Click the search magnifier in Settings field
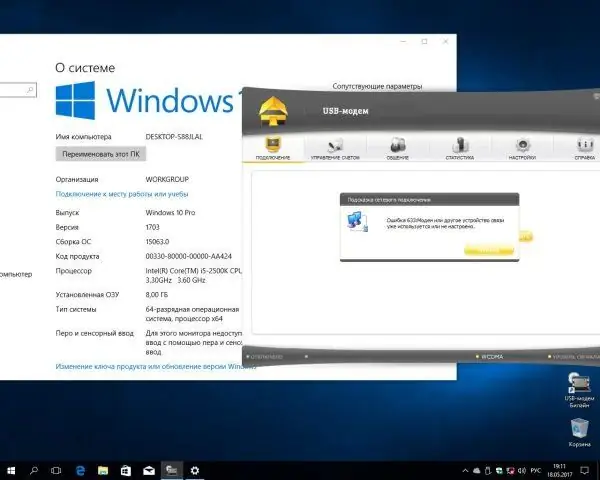 coord(30,90)
